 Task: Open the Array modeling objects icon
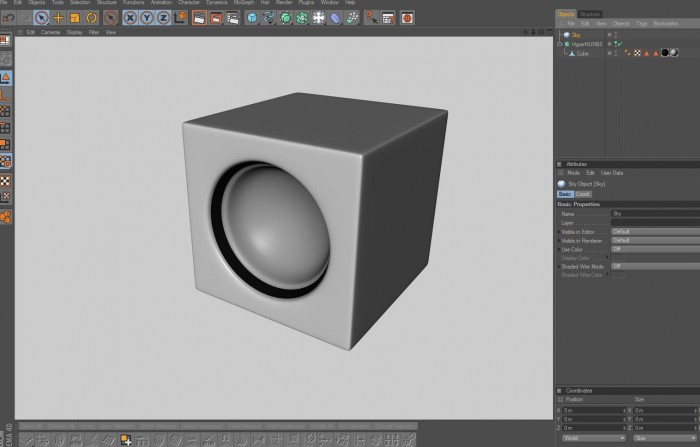click(x=302, y=18)
